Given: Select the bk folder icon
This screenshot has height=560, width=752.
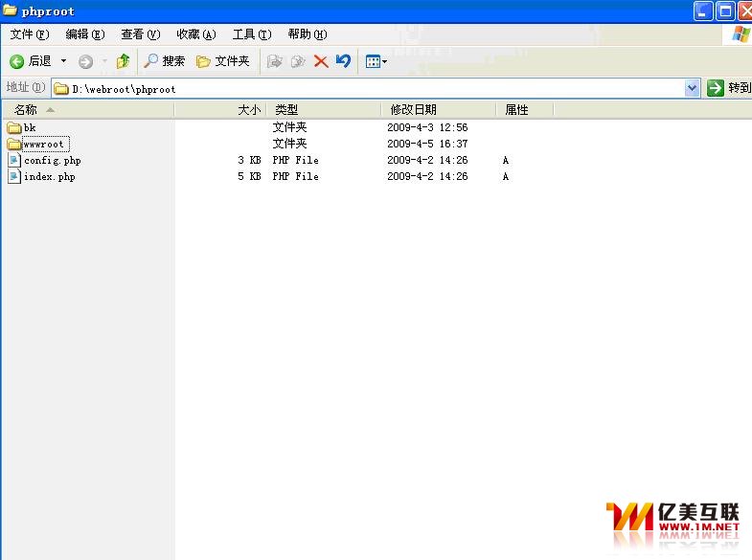Looking at the screenshot, I should (14, 128).
